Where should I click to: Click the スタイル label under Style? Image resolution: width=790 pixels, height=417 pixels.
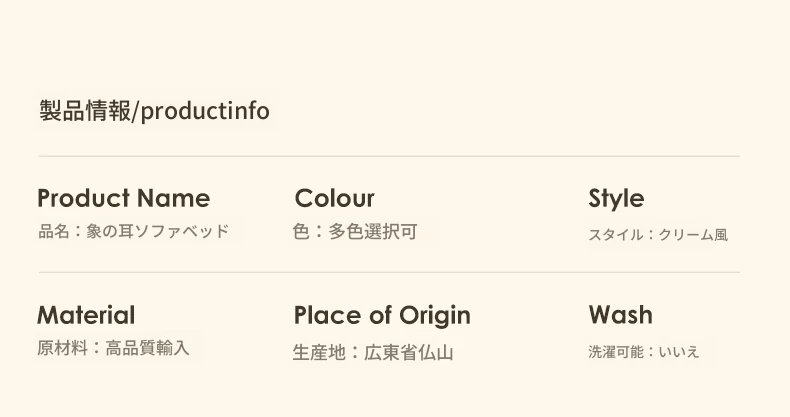coord(614,235)
